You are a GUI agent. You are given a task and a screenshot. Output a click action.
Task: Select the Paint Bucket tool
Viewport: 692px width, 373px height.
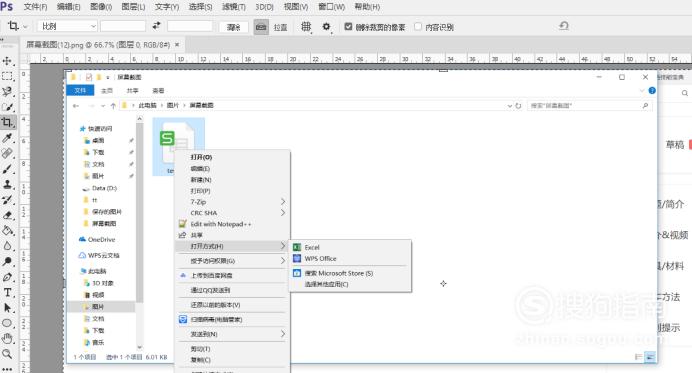point(7,230)
